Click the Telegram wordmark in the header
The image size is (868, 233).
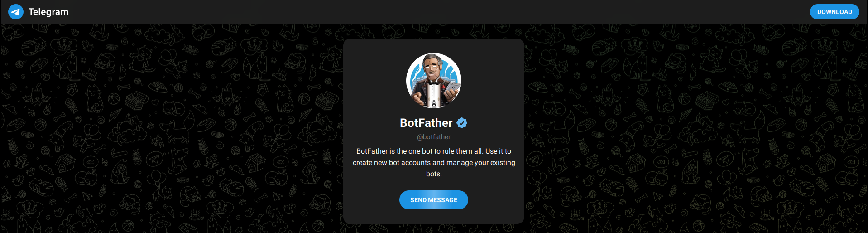click(48, 12)
